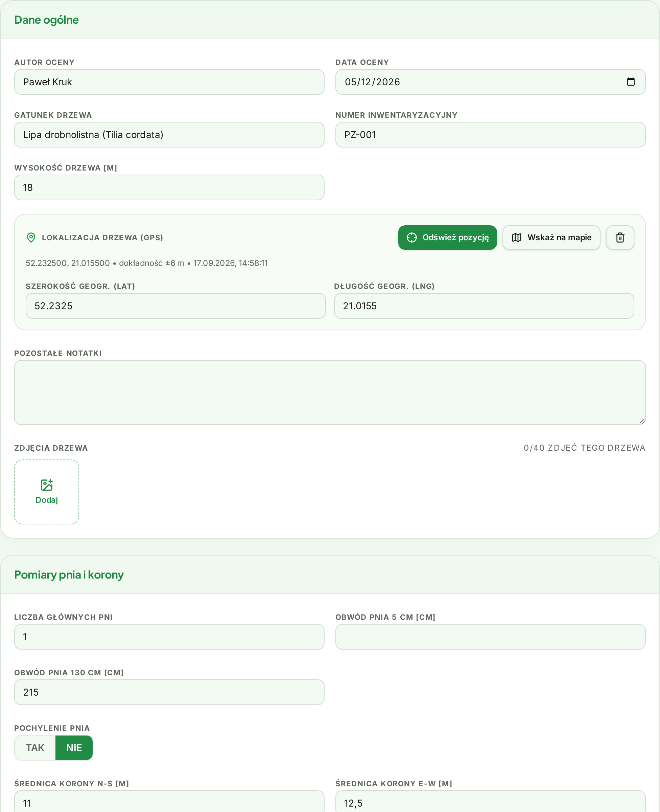Click the Średnica korony N-S field
Image resolution: width=660 pixels, height=812 pixels.
coord(169,802)
